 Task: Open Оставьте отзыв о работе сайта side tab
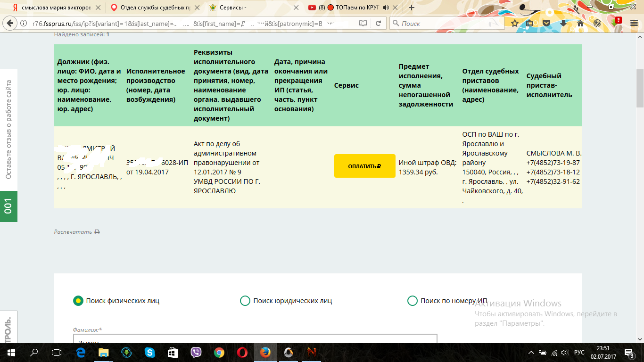point(8,130)
